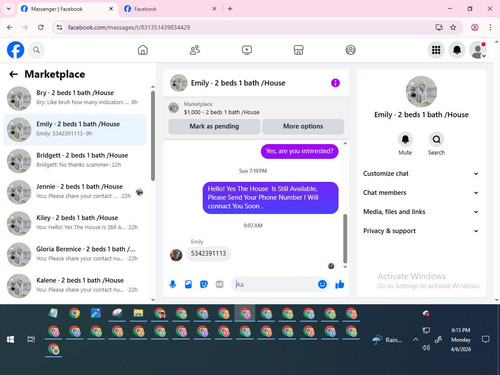This screenshot has height=375, width=500.
Task: Open Gloria Berenice conversation
Action: [x=75, y=255]
